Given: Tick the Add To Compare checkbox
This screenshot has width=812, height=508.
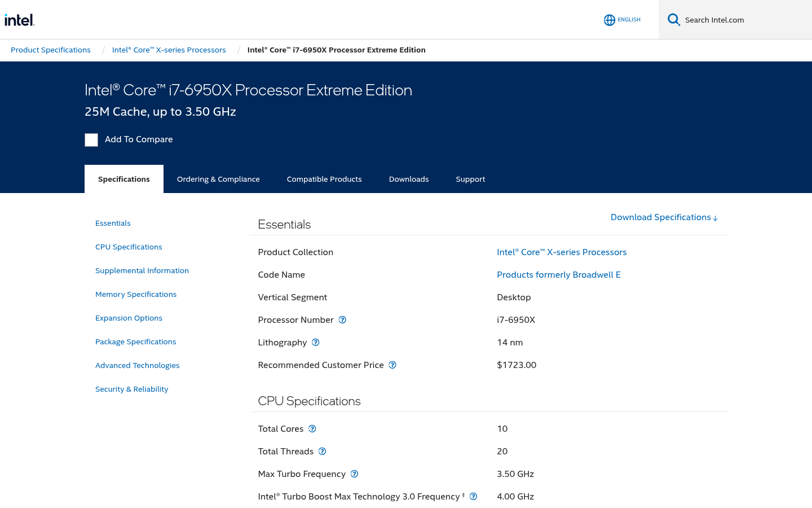Looking at the screenshot, I should 91,140.
